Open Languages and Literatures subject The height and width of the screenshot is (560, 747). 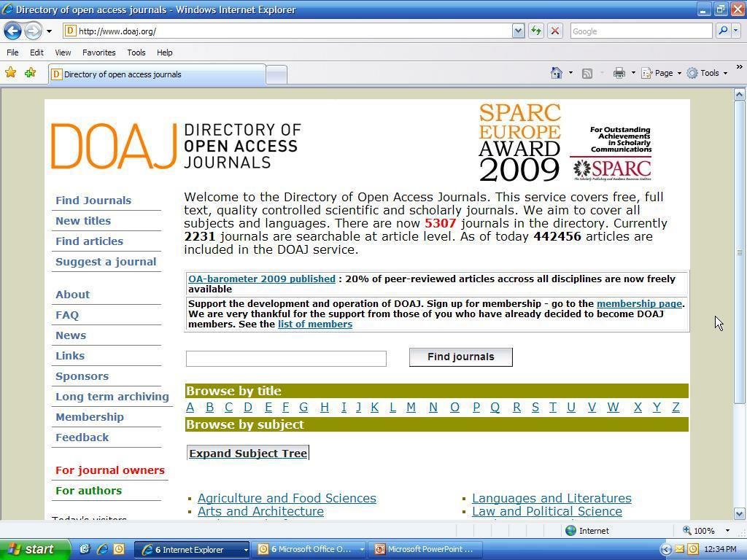[551, 499]
